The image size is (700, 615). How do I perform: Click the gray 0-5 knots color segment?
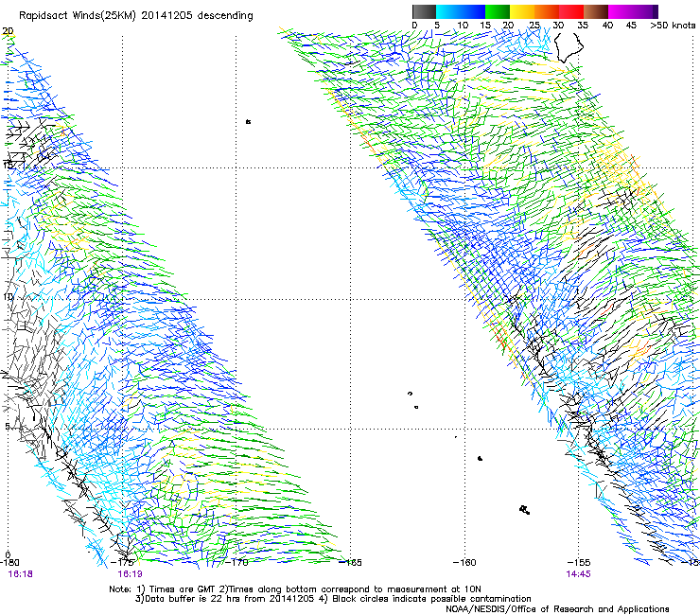tap(424, 11)
